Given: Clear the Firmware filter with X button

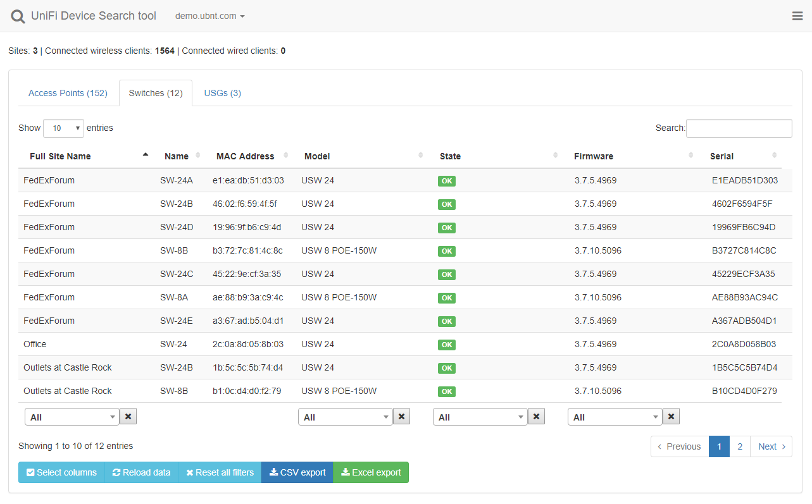Looking at the screenshot, I should 671,416.
